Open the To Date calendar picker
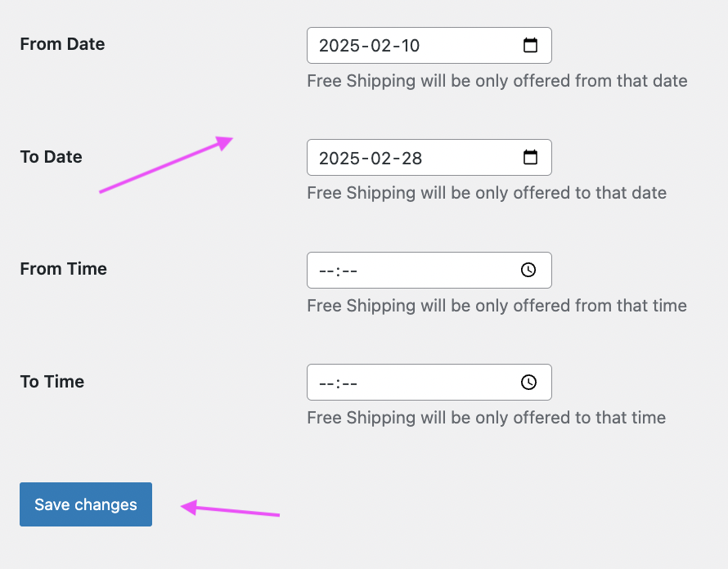The image size is (728, 569). 530,158
